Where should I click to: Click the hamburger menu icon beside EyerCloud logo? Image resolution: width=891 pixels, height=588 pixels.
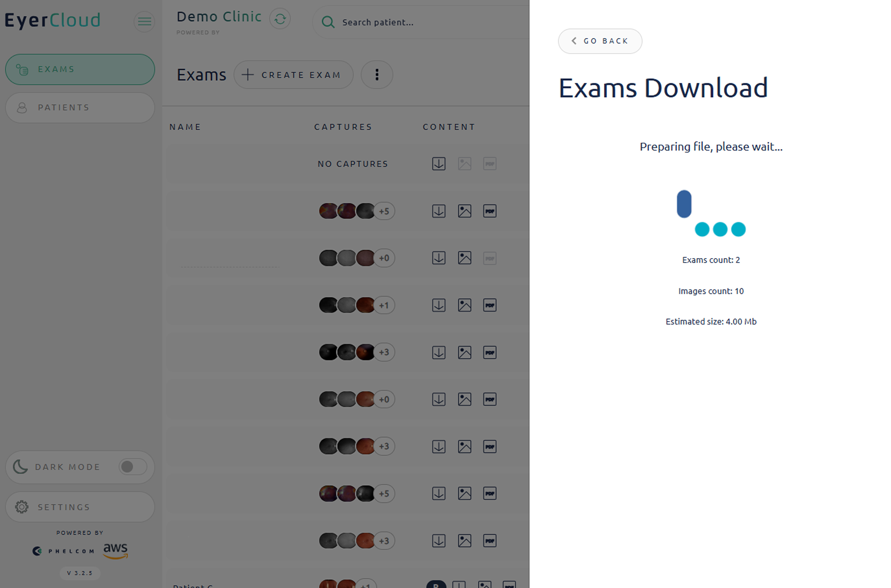144,21
